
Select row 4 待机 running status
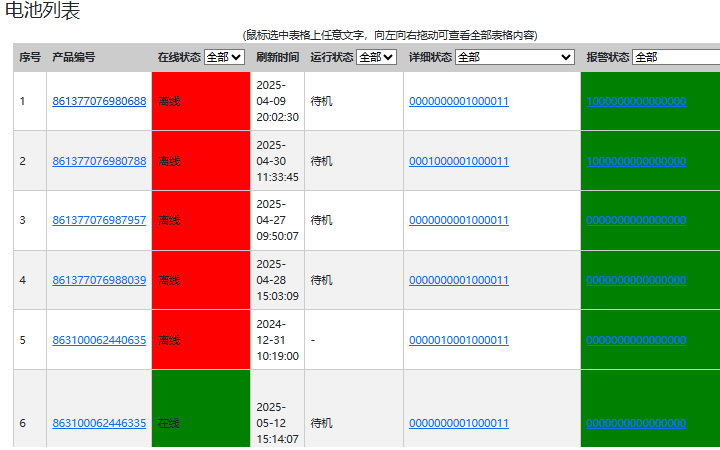point(321,280)
